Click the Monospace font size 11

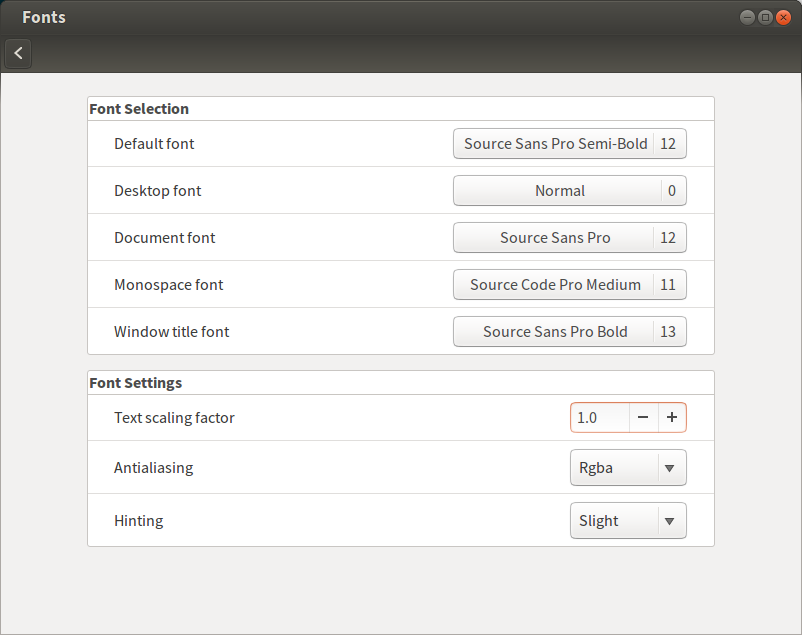click(x=668, y=285)
